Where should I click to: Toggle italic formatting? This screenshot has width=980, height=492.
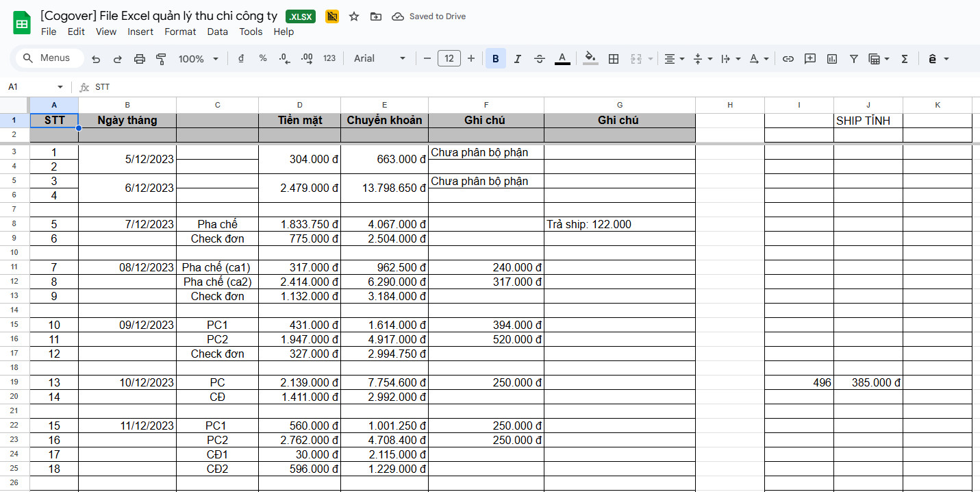517,58
